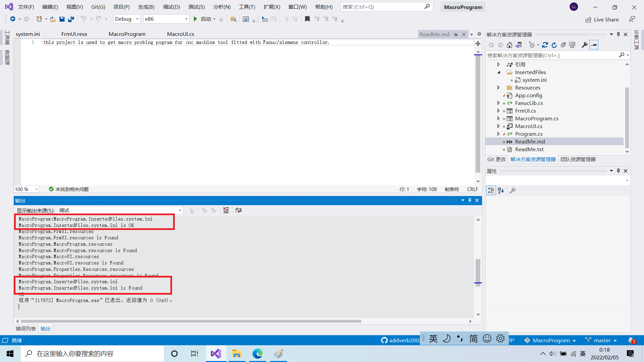Switch to the MacroUI.cs editor tab

pyautogui.click(x=180, y=34)
